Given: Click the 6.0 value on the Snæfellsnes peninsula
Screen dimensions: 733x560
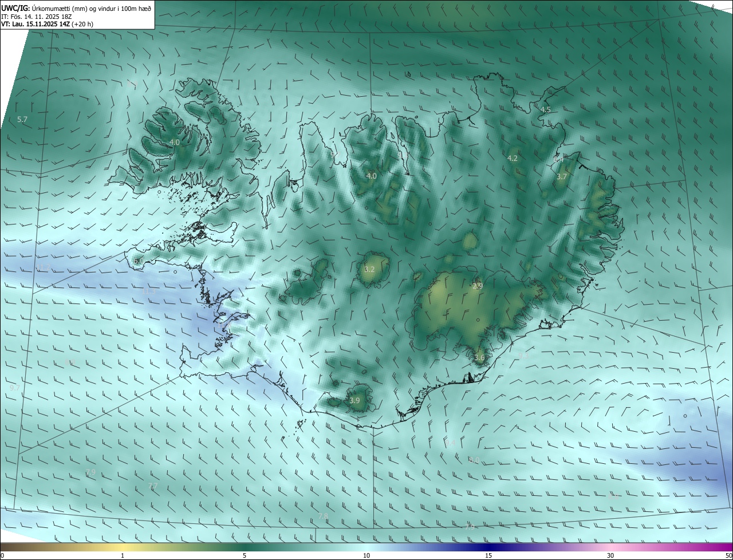Looking at the screenshot, I should click(x=138, y=261).
